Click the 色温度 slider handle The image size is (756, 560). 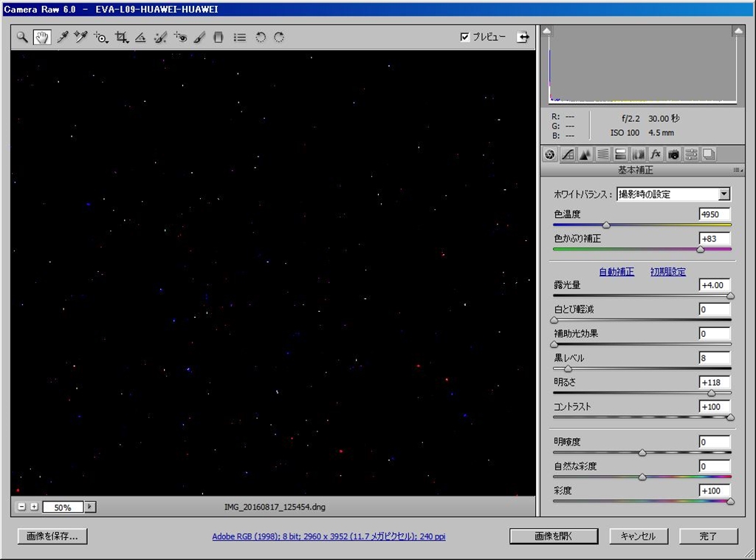[x=607, y=225]
